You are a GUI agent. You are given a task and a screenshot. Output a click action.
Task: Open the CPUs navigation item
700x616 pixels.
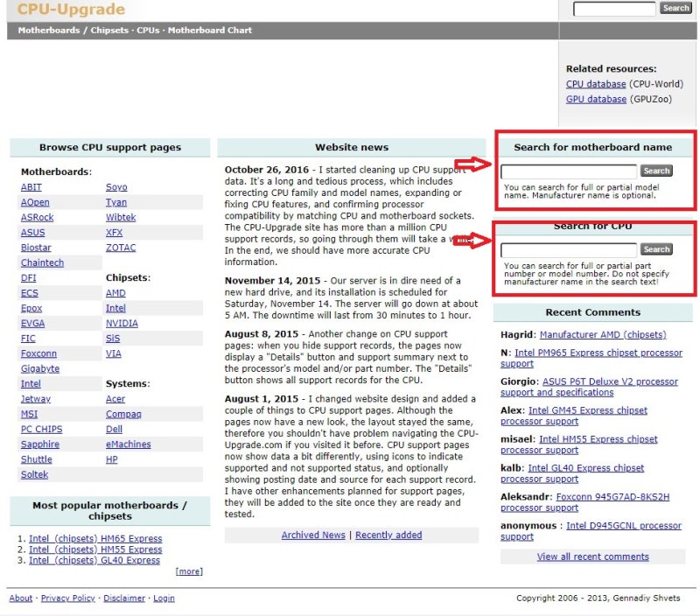pyautogui.click(x=148, y=31)
